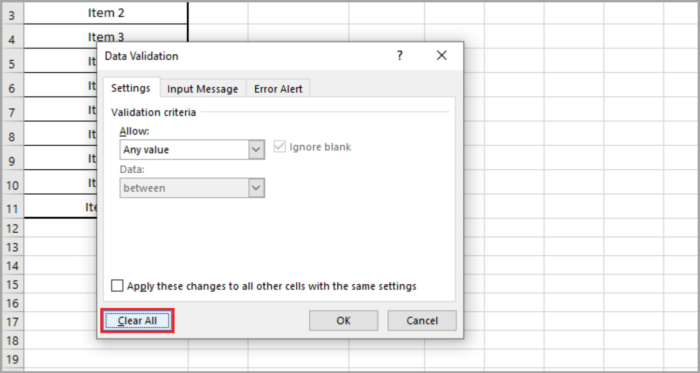This screenshot has height=373, width=700.
Task: Select the Item 2 cell
Action: (x=106, y=13)
